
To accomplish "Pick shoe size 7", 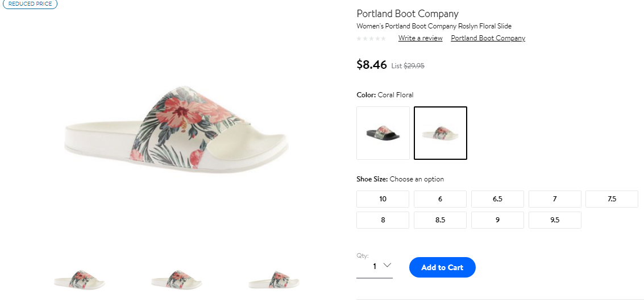I will click(555, 199).
